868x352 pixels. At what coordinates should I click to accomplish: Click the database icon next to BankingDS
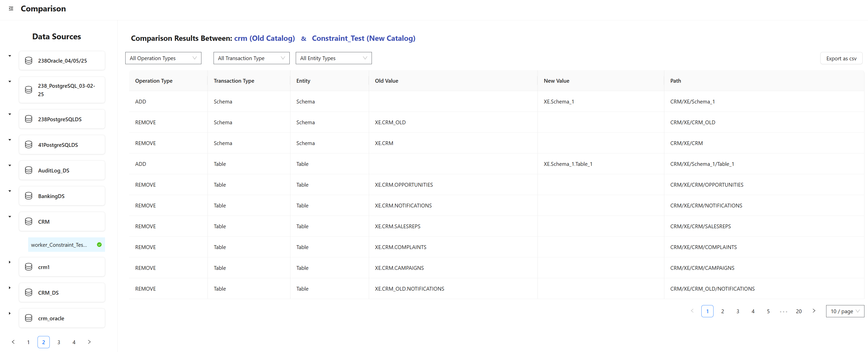pos(29,196)
